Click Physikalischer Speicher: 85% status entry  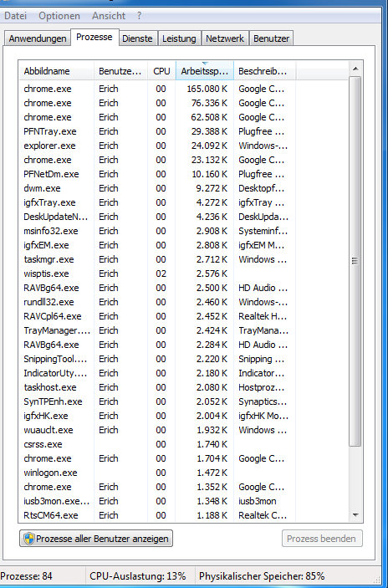click(262, 576)
